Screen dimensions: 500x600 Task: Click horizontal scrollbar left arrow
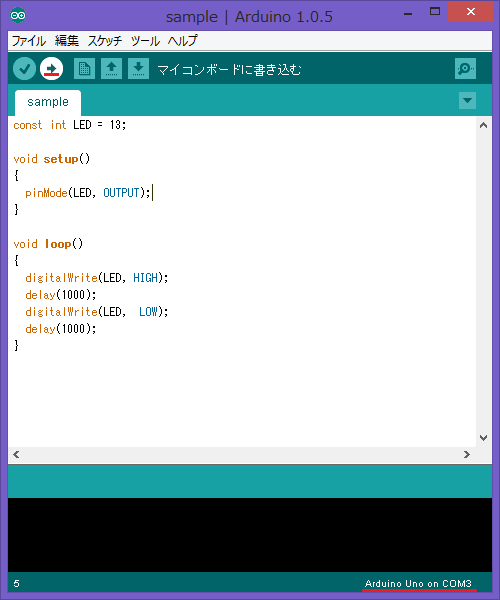click(16, 455)
